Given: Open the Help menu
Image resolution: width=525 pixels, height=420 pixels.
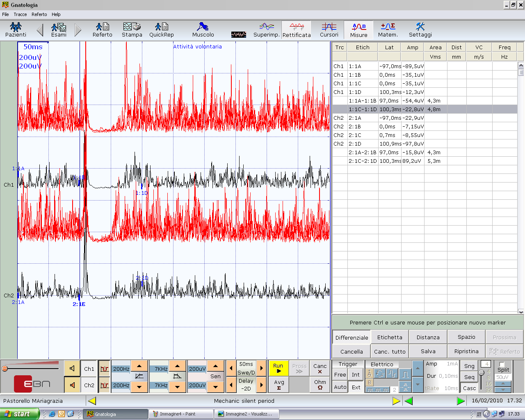Looking at the screenshot, I should coord(56,14).
